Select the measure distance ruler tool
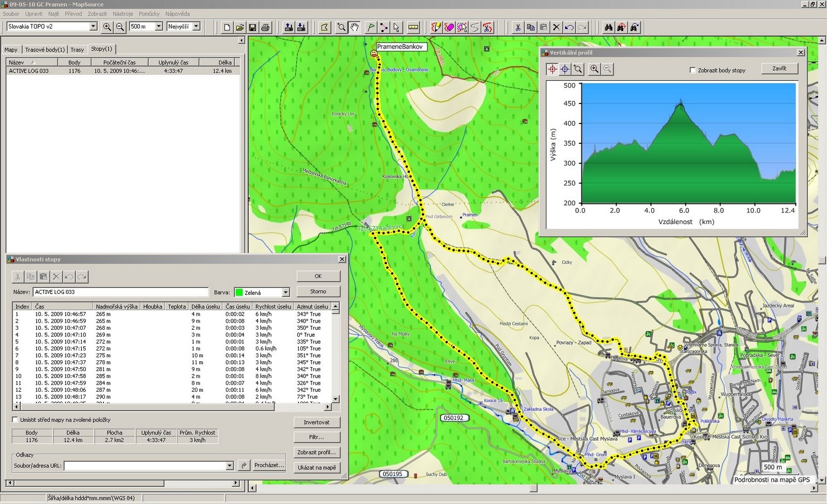 pos(413,27)
